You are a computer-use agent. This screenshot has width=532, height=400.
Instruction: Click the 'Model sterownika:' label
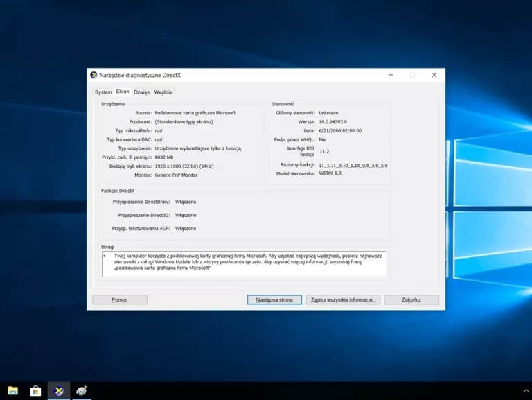click(296, 173)
